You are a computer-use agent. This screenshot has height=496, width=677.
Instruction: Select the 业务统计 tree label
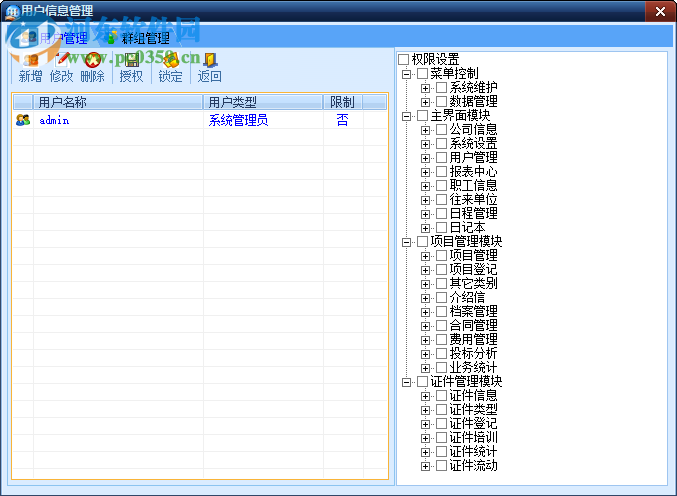pyautogui.click(x=473, y=367)
